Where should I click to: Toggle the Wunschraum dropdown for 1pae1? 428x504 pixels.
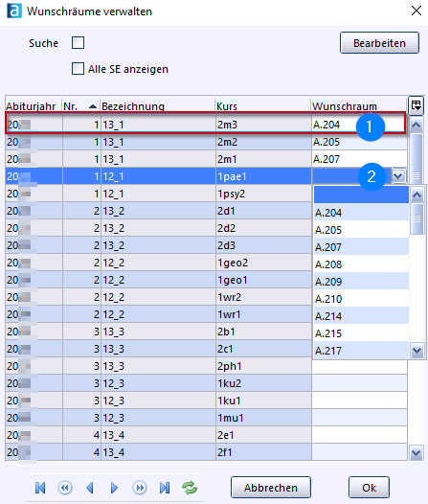tap(398, 176)
